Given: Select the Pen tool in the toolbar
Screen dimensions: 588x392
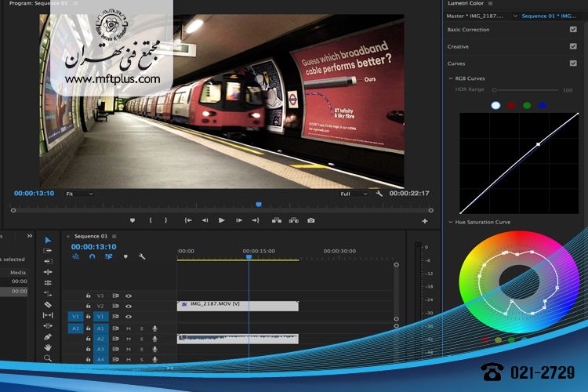Looking at the screenshot, I should (48, 336).
